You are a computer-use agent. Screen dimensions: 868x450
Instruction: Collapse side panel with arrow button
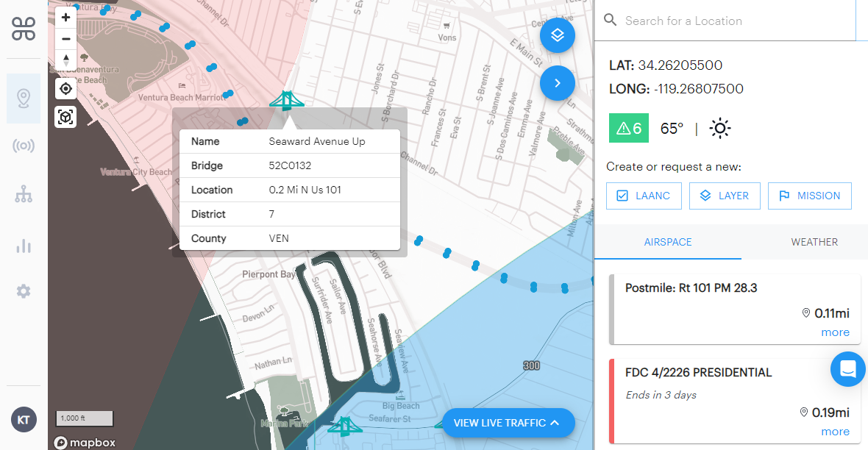tap(557, 83)
